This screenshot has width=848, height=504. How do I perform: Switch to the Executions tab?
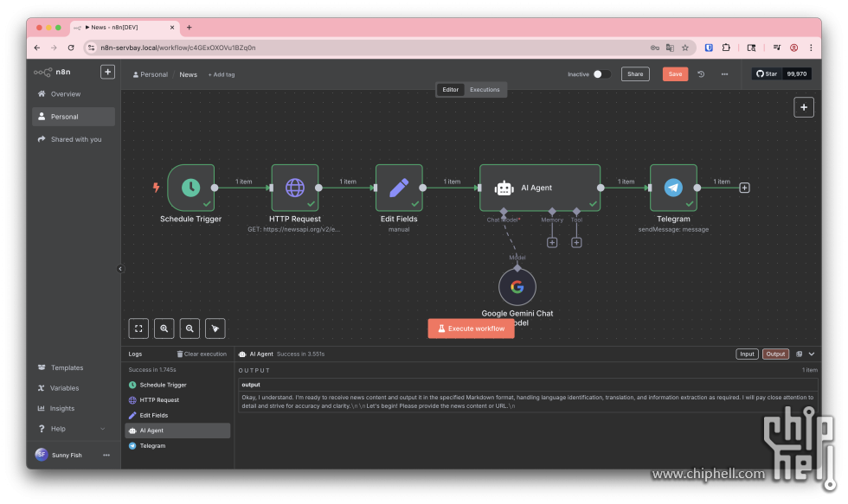tap(485, 90)
